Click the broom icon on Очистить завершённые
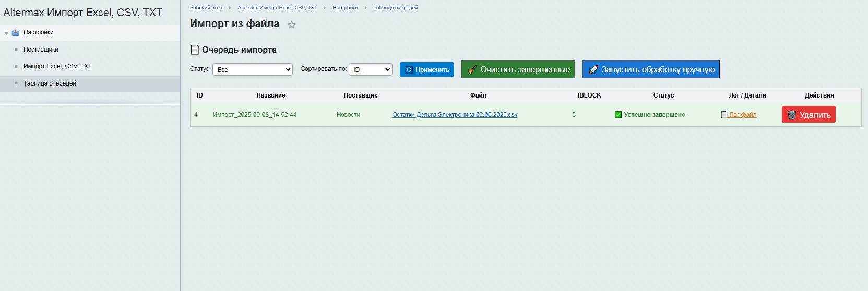The image size is (868, 291). (472, 70)
